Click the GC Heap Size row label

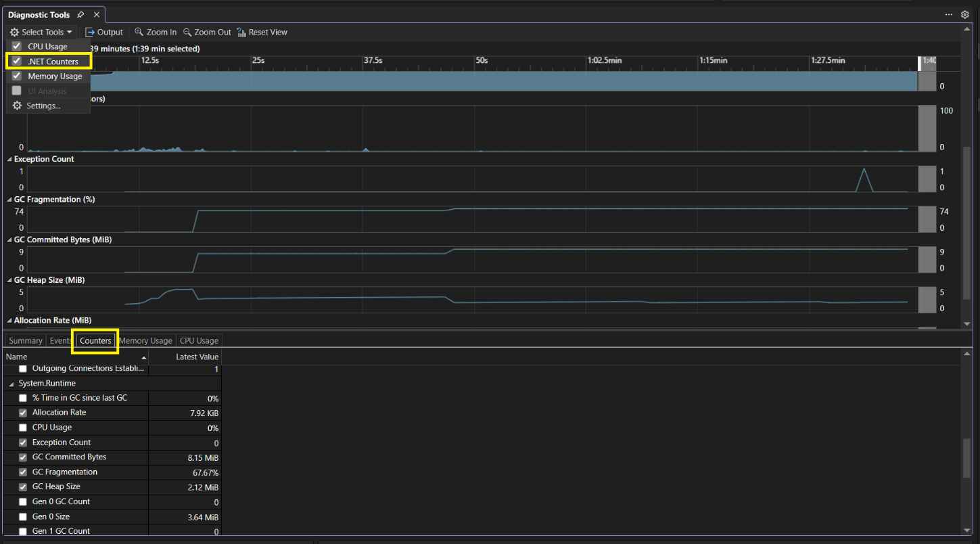(56, 487)
